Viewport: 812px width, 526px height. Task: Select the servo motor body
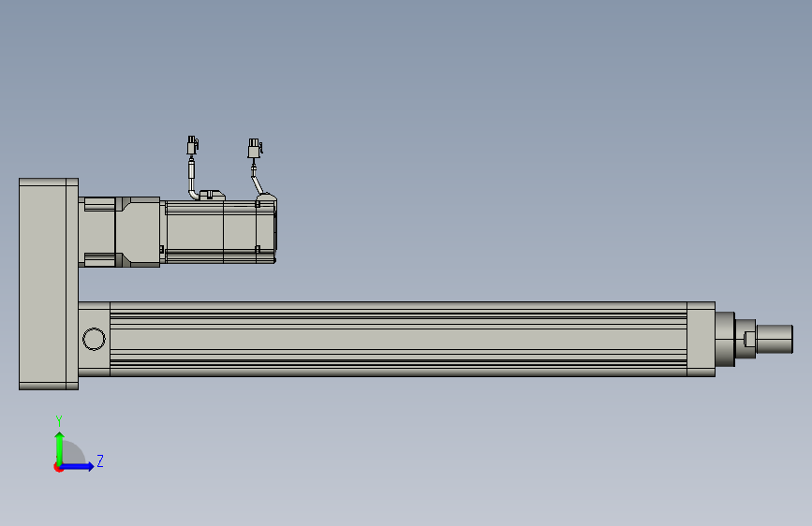220,232
